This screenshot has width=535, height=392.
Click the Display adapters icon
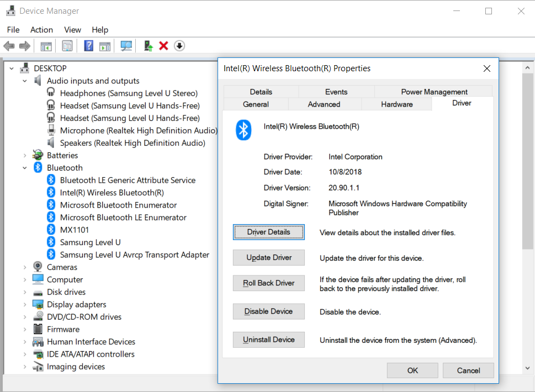38,304
